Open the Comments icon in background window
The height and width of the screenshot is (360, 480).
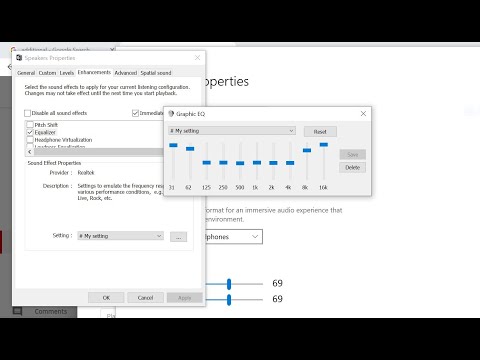17,311
